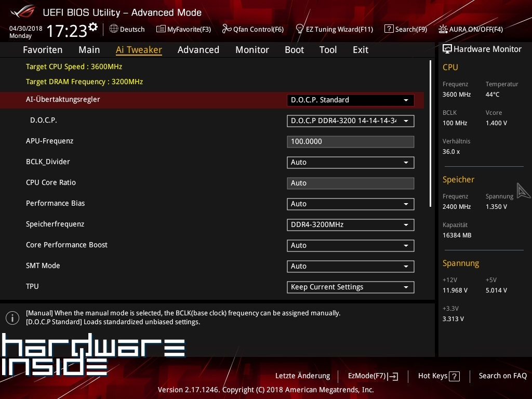Click the Qfan Control fan icon
Image resolution: width=532 pixels, height=399 pixels.
[x=227, y=29]
